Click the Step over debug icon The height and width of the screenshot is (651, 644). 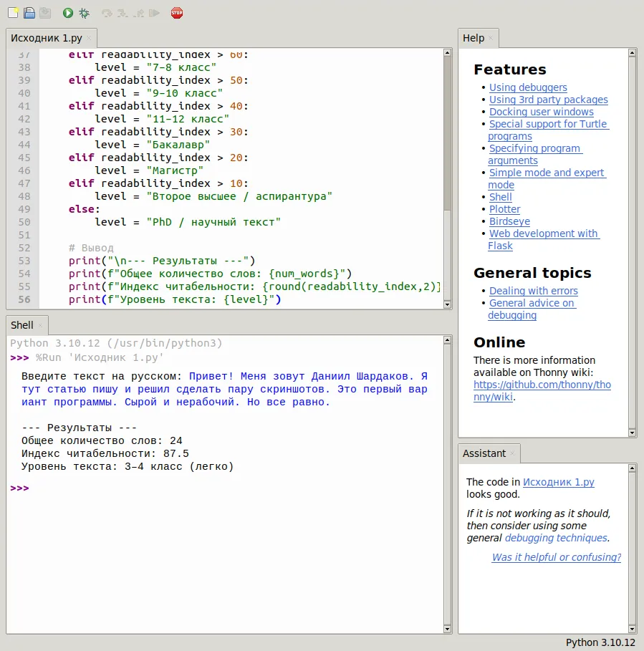pyautogui.click(x=107, y=14)
